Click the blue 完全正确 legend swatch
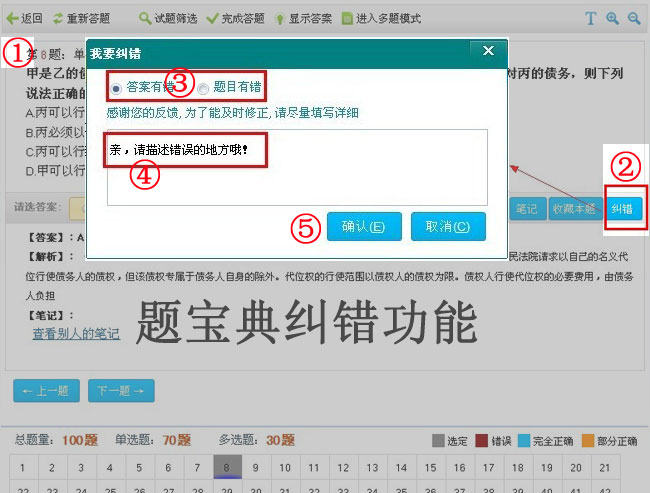 (524, 440)
